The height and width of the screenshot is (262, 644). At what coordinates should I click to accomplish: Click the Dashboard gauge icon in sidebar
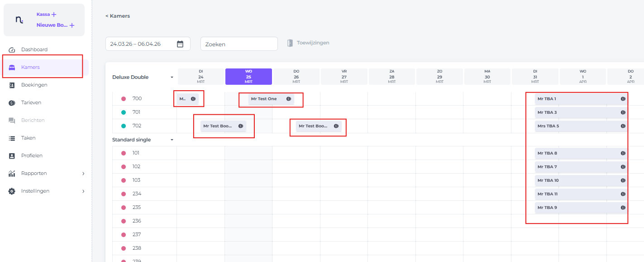12,50
